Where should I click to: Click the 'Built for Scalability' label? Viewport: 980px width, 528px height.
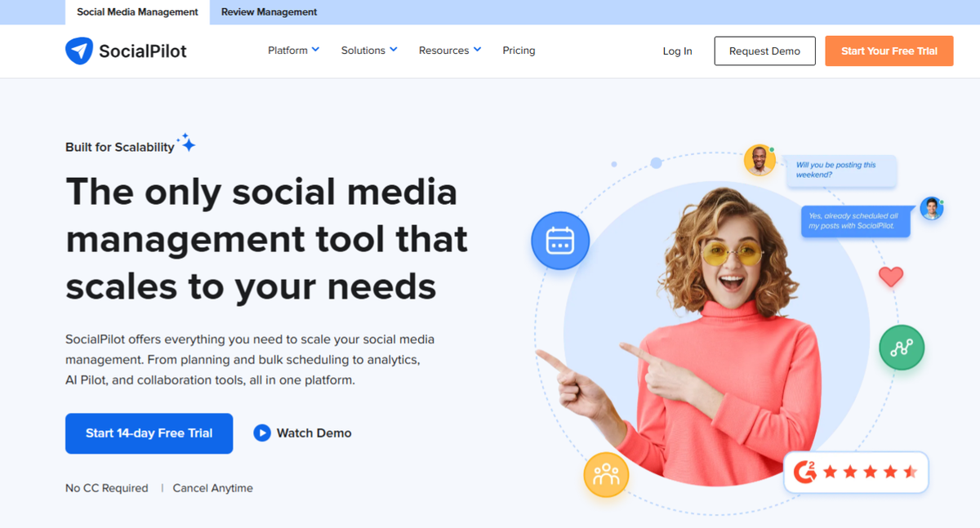coord(120,147)
